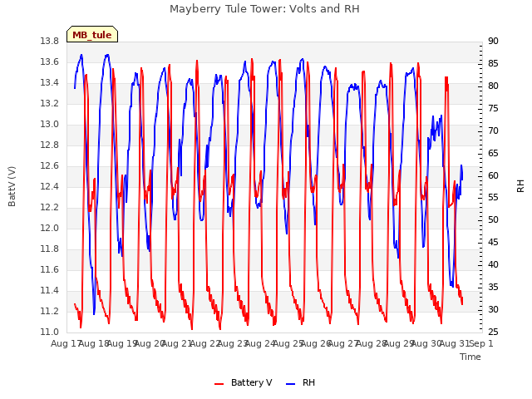
Task: Click the 50 right axis tick label
Action: point(493,219)
